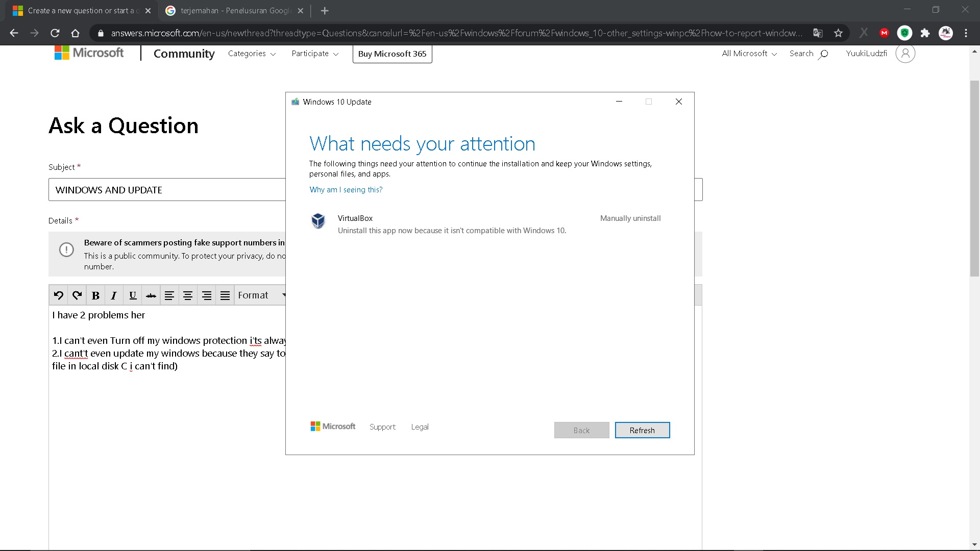Image resolution: width=980 pixels, height=551 pixels.
Task: Toggle italic formatting in editor
Action: pos(114,295)
